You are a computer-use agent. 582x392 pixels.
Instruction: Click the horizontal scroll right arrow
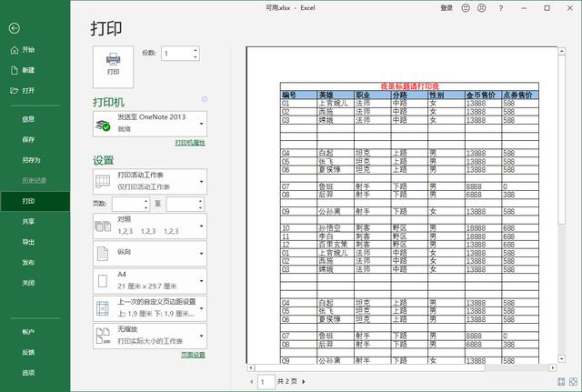click(553, 367)
